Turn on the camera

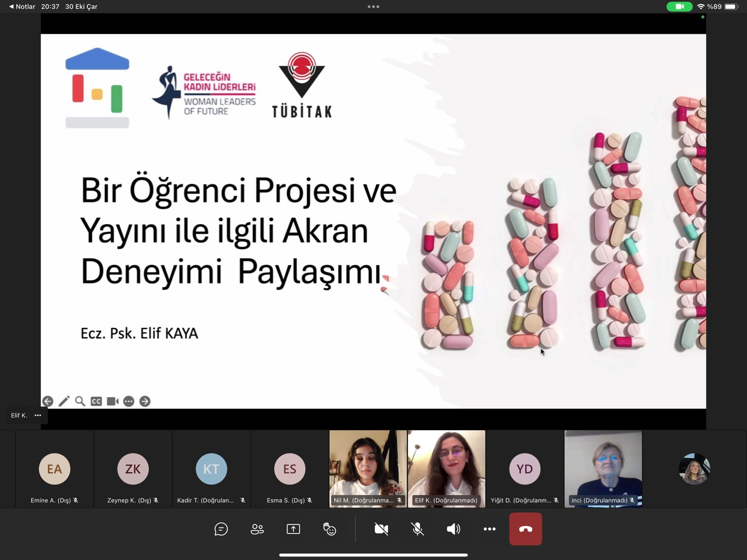pyautogui.click(x=381, y=529)
